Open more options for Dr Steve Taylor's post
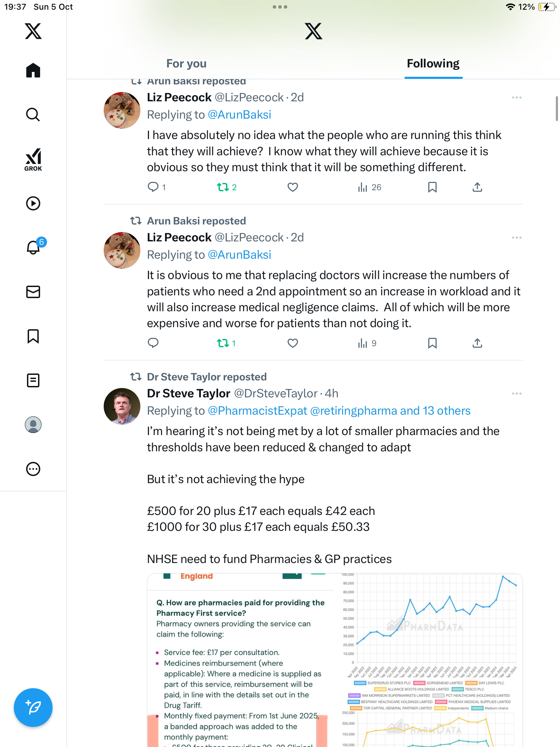 coord(516,394)
